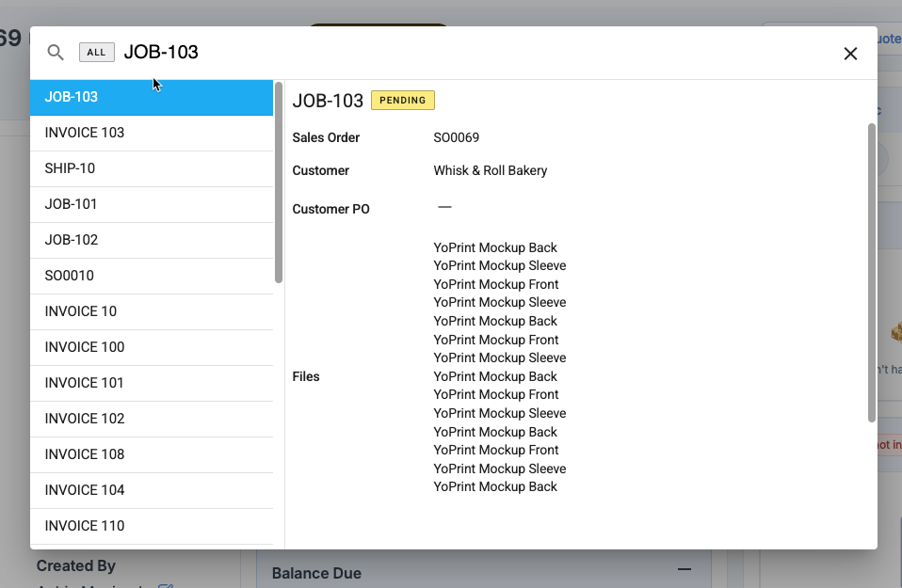Select INVOICE 108 from list
The width and height of the screenshot is (902, 588).
152,454
